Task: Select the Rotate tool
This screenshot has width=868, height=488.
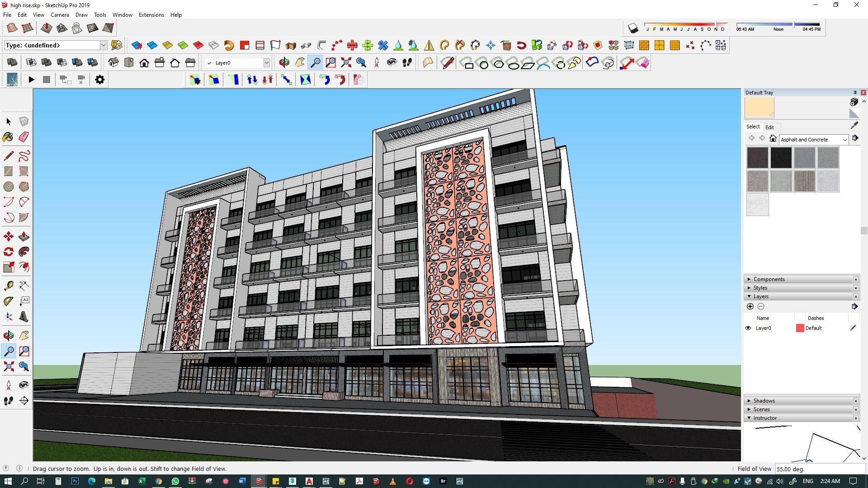Action: pyautogui.click(x=8, y=252)
